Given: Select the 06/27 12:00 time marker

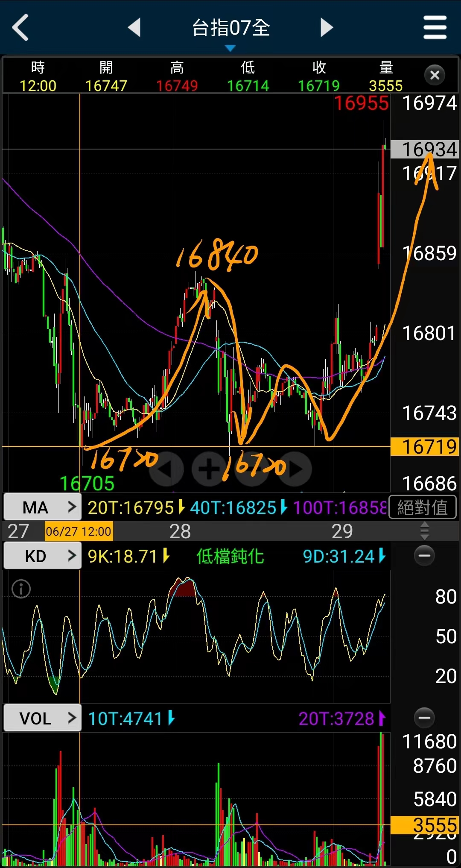Looking at the screenshot, I should (79, 531).
